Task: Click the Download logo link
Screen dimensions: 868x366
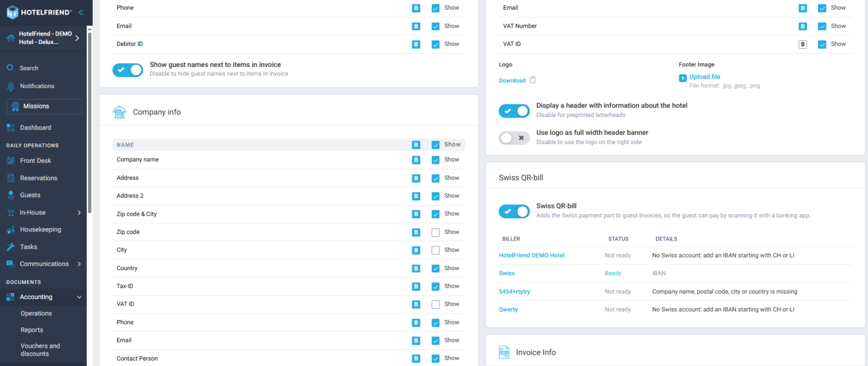Action: click(x=512, y=81)
